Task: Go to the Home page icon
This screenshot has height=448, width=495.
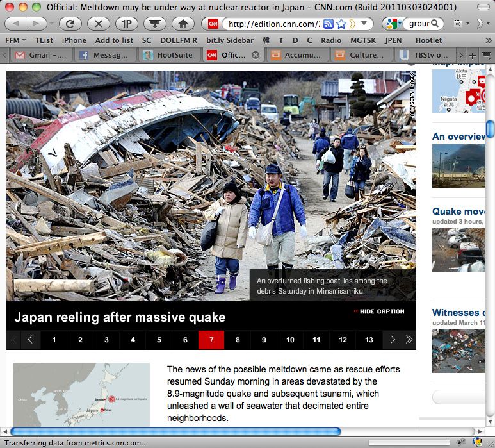Action: click(x=183, y=24)
